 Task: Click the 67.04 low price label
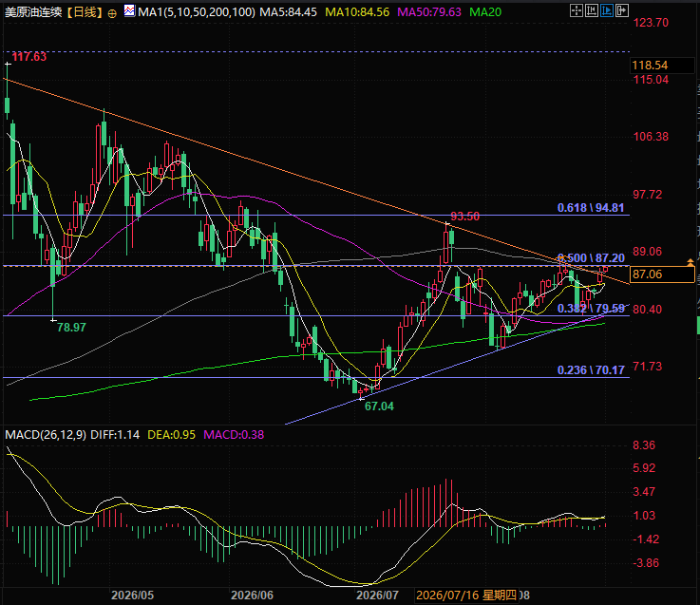tap(380, 406)
